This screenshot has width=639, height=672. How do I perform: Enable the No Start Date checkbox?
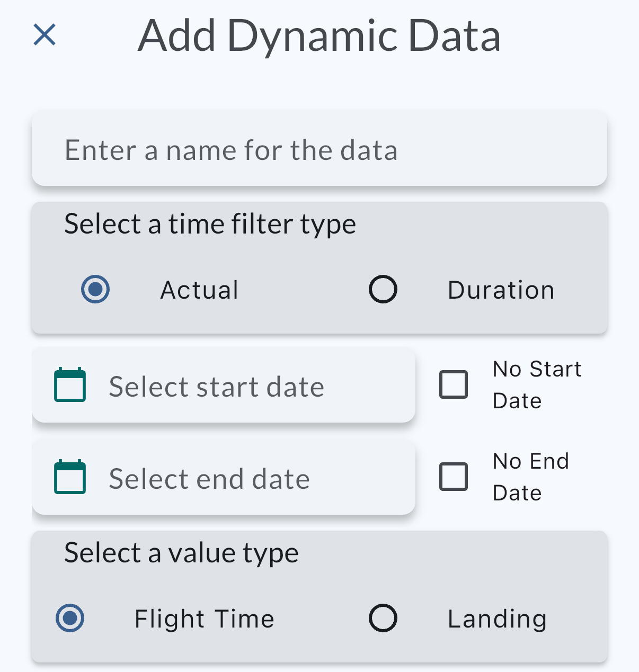pos(454,384)
